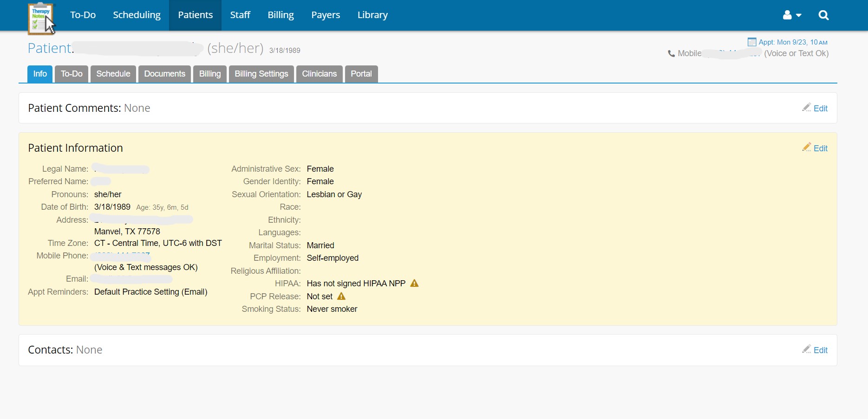868x419 pixels.
Task: Click the Central Time zone value
Action: [158, 243]
